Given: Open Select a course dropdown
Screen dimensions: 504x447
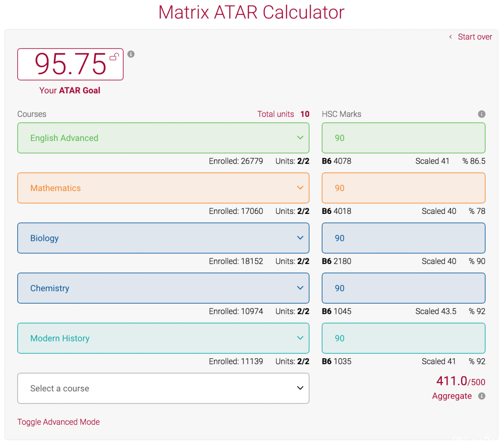Looking at the screenshot, I should (x=163, y=388).
